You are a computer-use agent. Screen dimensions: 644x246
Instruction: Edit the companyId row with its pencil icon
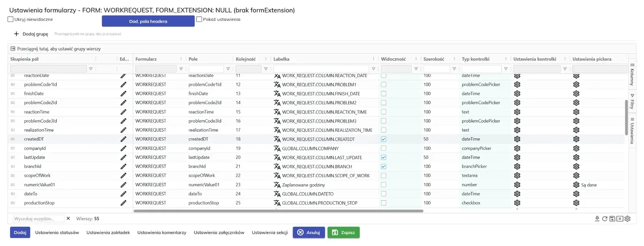123,148
